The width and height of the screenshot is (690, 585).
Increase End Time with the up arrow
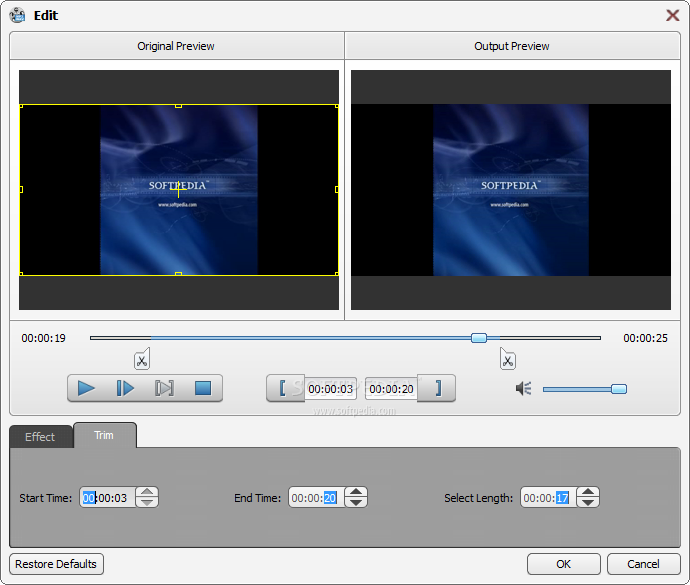point(356,493)
